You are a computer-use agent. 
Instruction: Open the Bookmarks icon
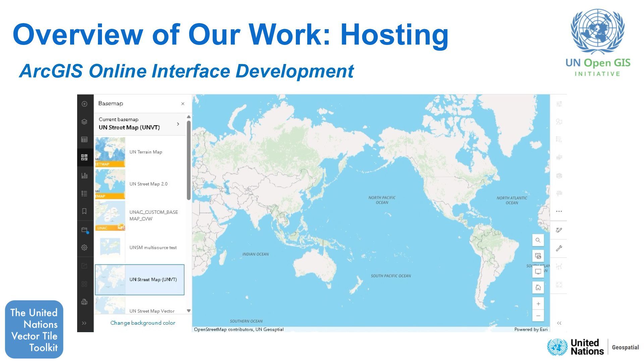click(85, 211)
